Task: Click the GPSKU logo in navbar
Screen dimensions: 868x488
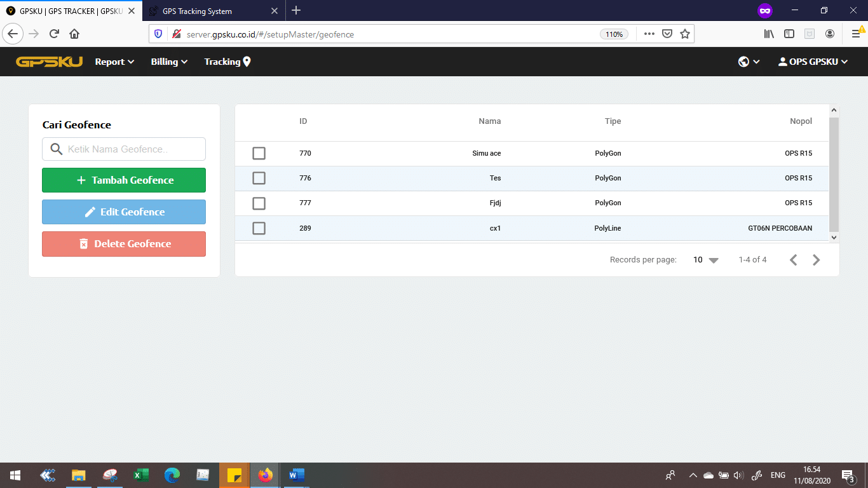Action: [x=49, y=62]
